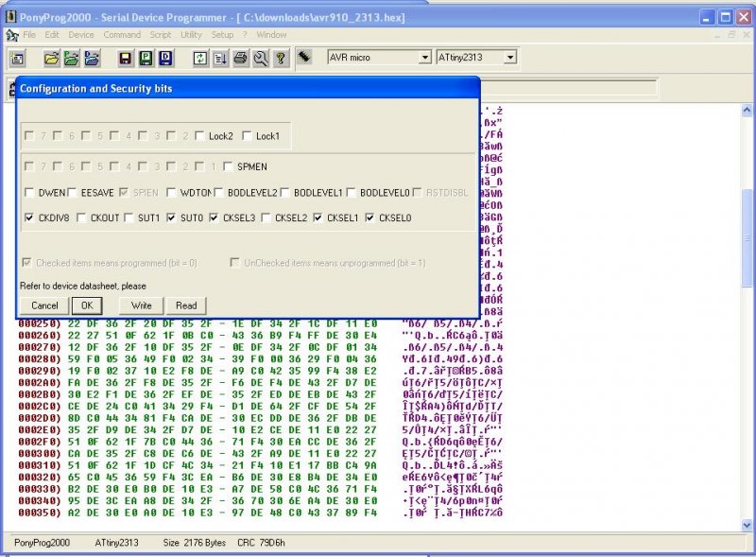Image resolution: width=756 pixels, height=557 pixels.
Task: Click the Print toolbar icon
Action: tap(241, 59)
